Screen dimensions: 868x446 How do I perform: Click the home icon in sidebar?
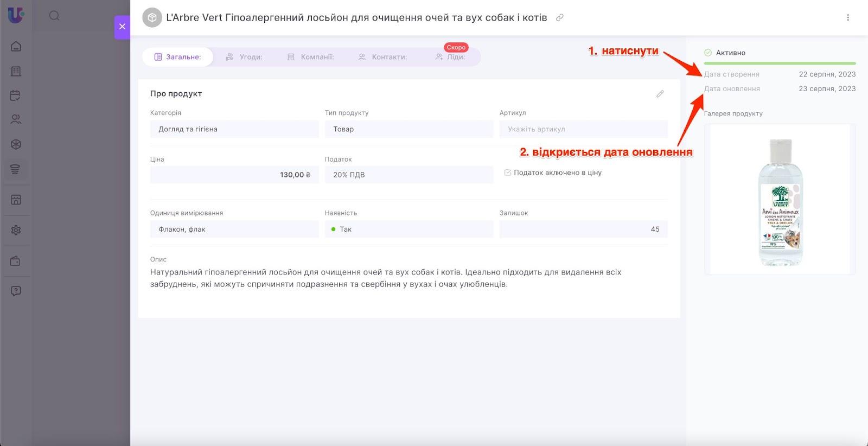[16, 46]
